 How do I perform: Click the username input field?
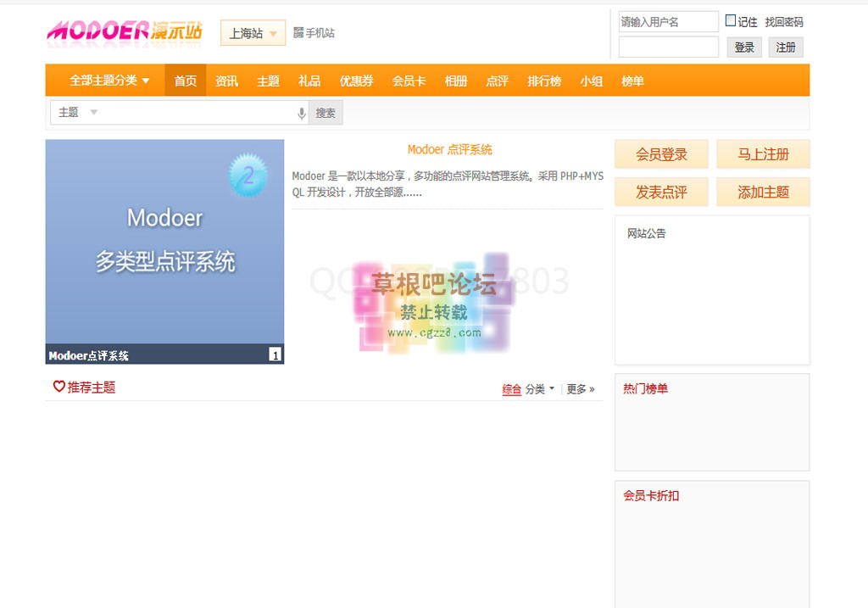click(x=668, y=22)
